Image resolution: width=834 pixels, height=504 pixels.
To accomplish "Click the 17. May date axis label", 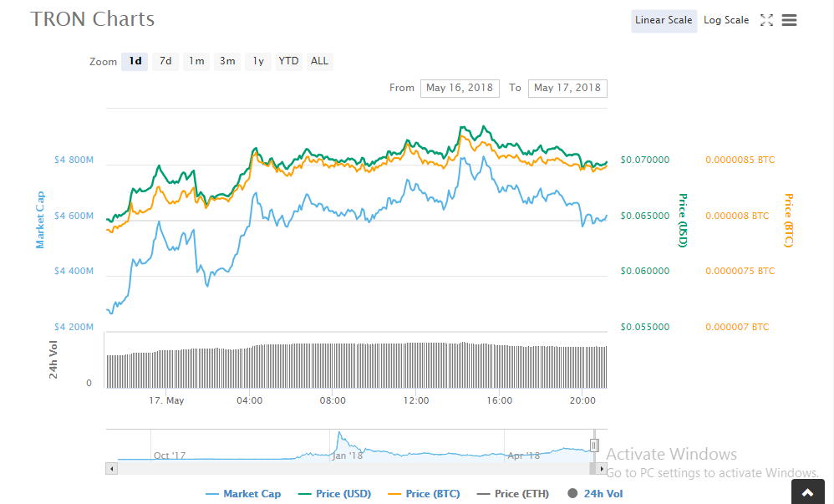I will click(166, 400).
